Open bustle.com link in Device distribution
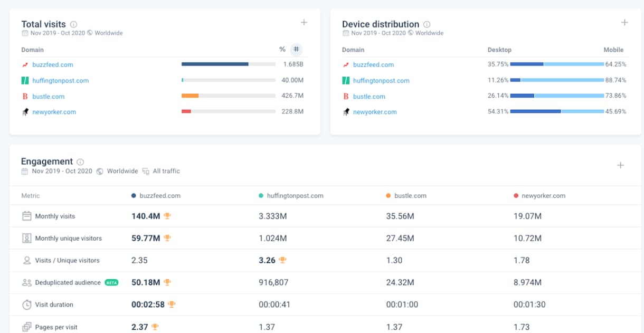This screenshot has width=644, height=333. coord(370,97)
